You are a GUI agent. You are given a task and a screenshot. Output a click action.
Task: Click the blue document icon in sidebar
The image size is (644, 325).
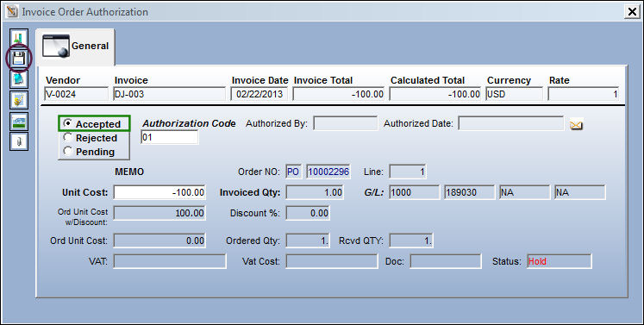point(19,79)
